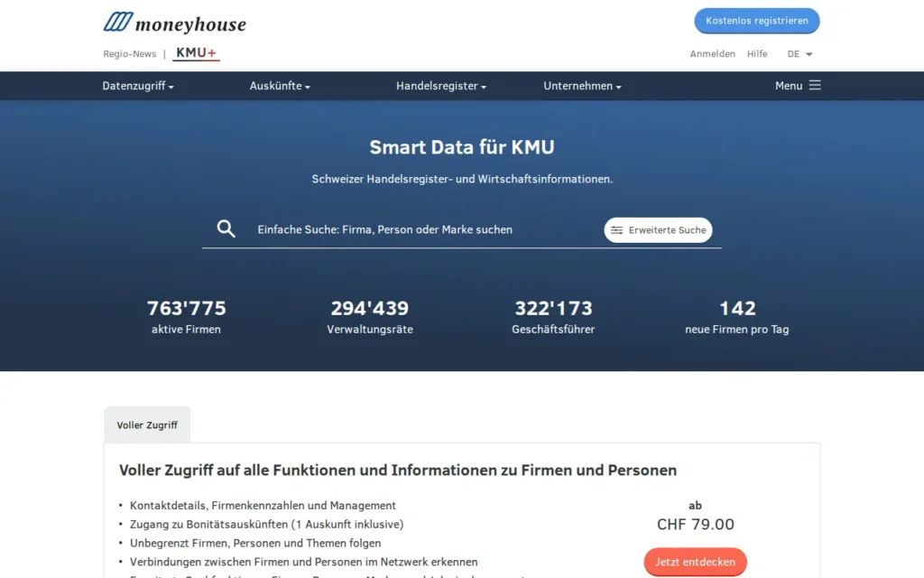
Task: Click the Menu label in navigation bar
Action: pyautogui.click(x=789, y=86)
